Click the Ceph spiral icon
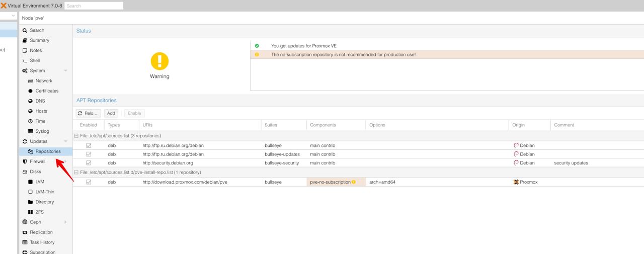The width and height of the screenshot is (644, 254). point(25,222)
